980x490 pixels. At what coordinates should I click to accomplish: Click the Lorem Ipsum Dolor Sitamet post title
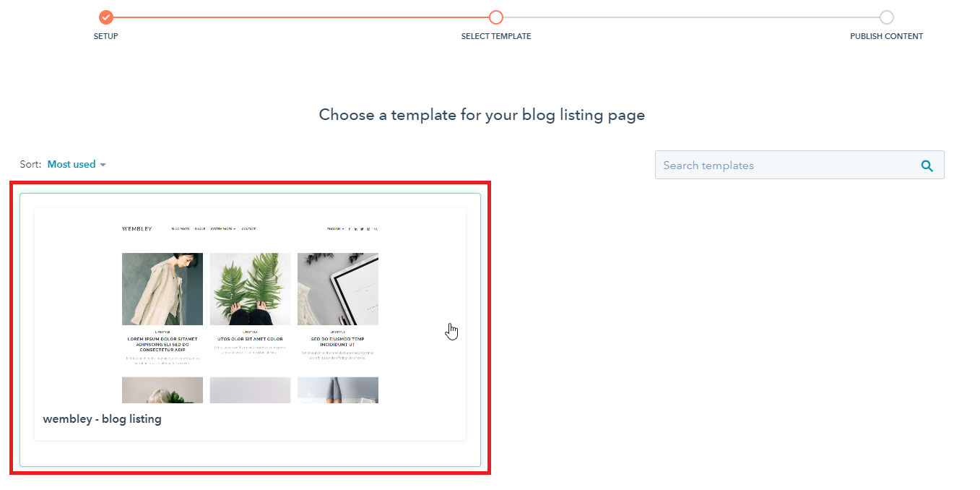[162, 344]
